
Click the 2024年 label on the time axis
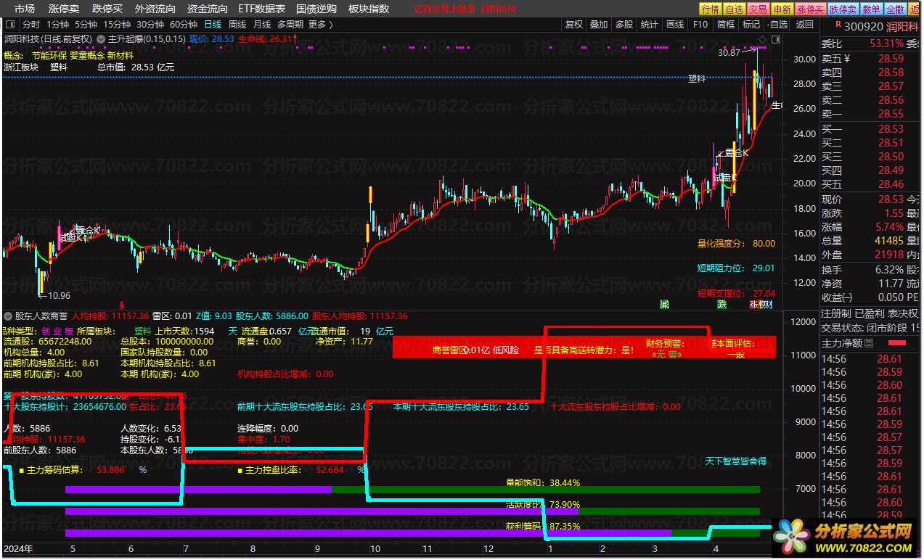(18, 549)
